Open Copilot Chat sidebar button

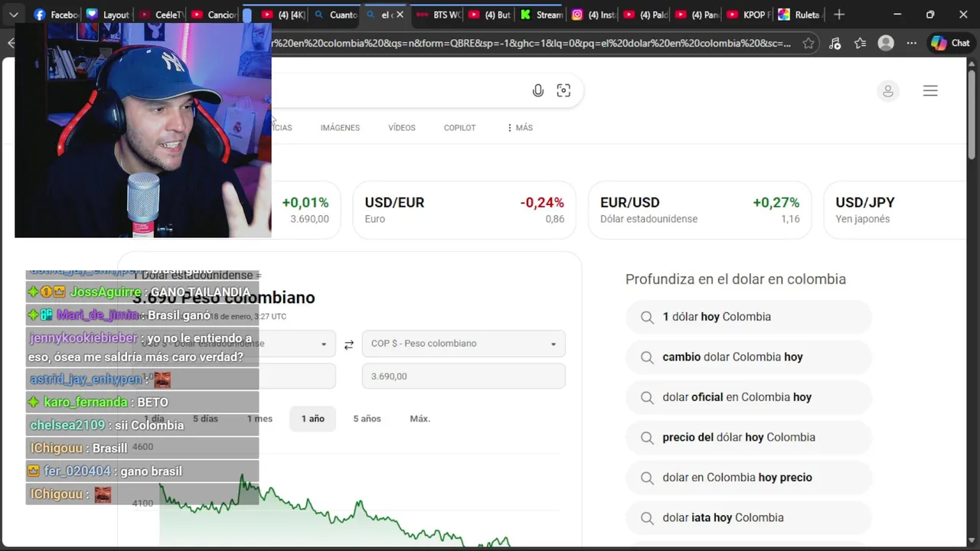(950, 44)
